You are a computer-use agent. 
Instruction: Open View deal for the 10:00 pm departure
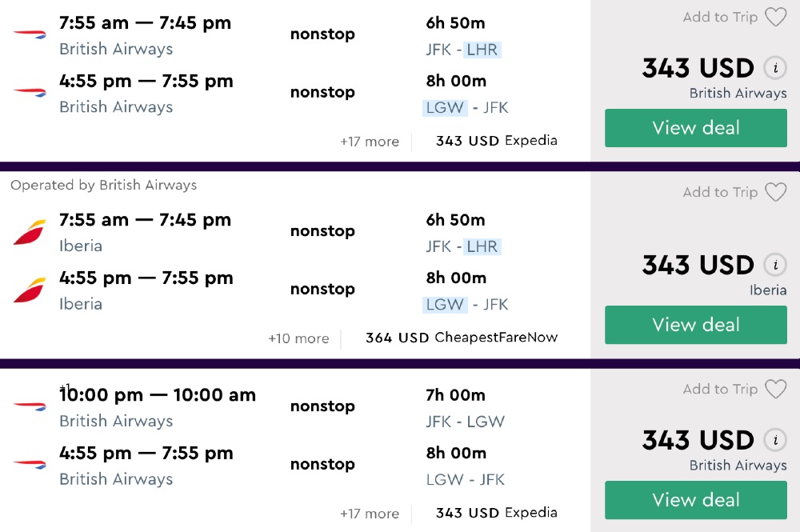click(695, 500)
